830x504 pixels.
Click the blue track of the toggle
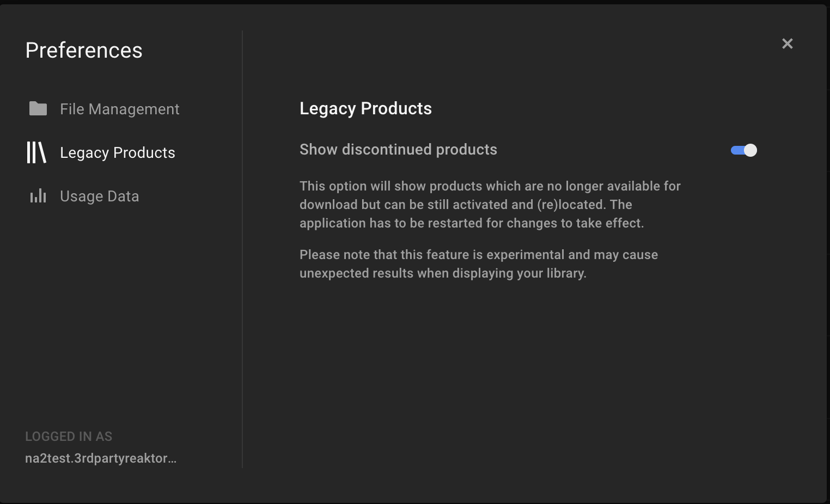737,150
